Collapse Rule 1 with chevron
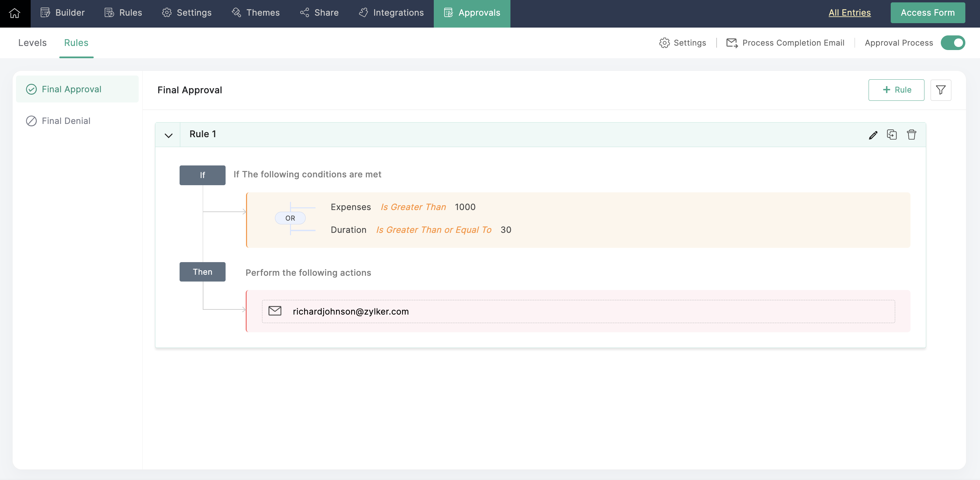The width and height of the screenshot is (980, 480). (x=169, y=135)
